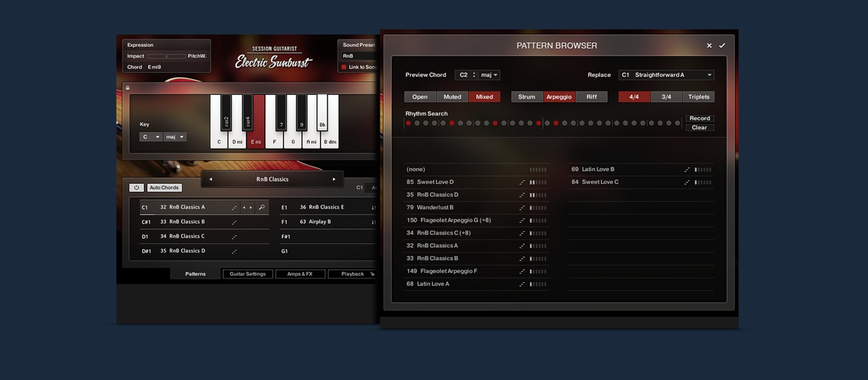
Task: Go to previous song preset before RnB Classics
Action: coord(210,179)
